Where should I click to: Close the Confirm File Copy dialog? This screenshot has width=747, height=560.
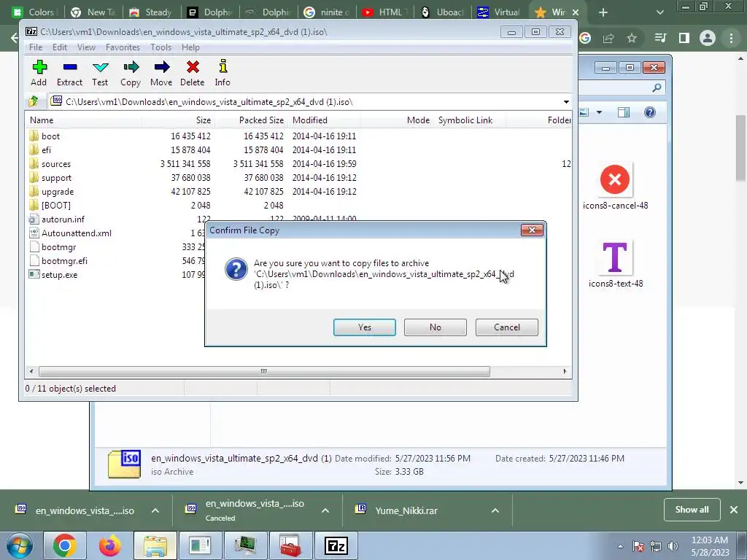(532, 230)
